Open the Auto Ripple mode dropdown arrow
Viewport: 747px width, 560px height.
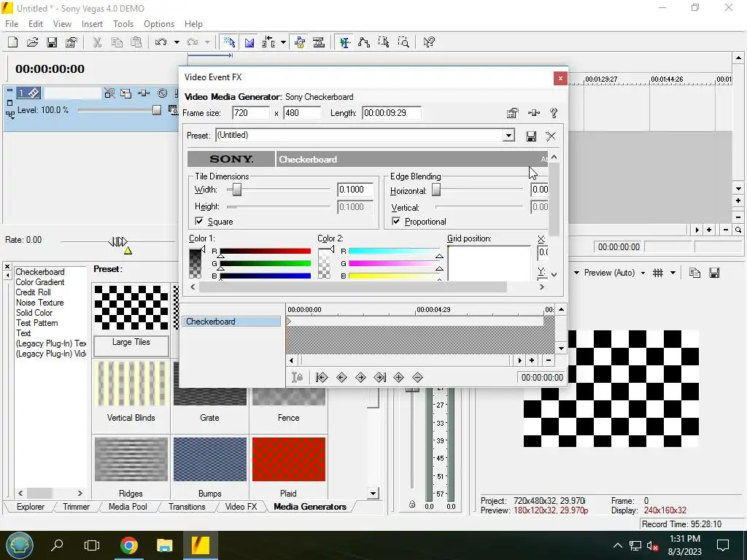[284, 42]
